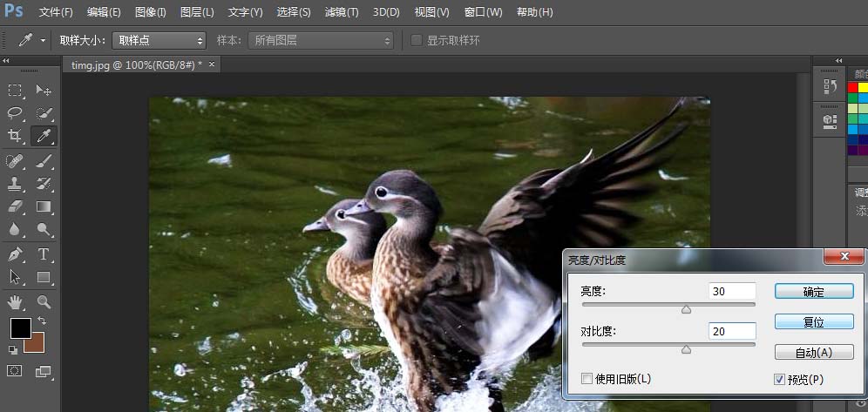Select the Eraser tool
This screenshot has height=412, width=868.
15,206
